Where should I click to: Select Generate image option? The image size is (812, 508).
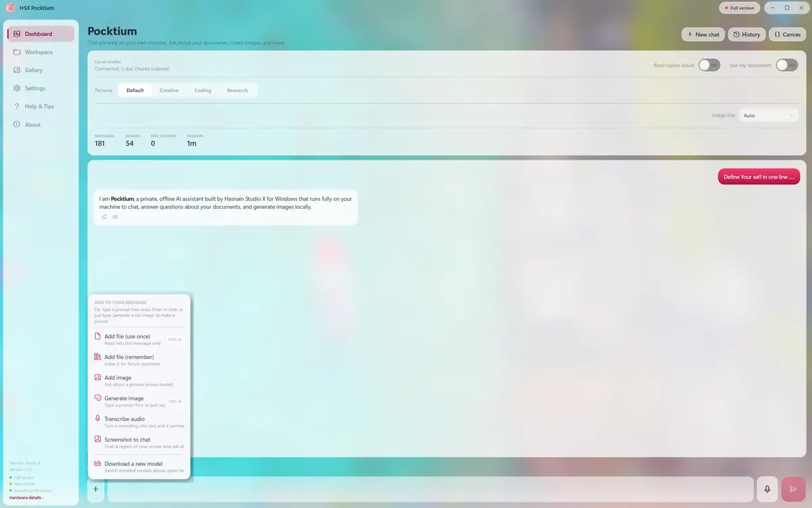coord(139,401)
